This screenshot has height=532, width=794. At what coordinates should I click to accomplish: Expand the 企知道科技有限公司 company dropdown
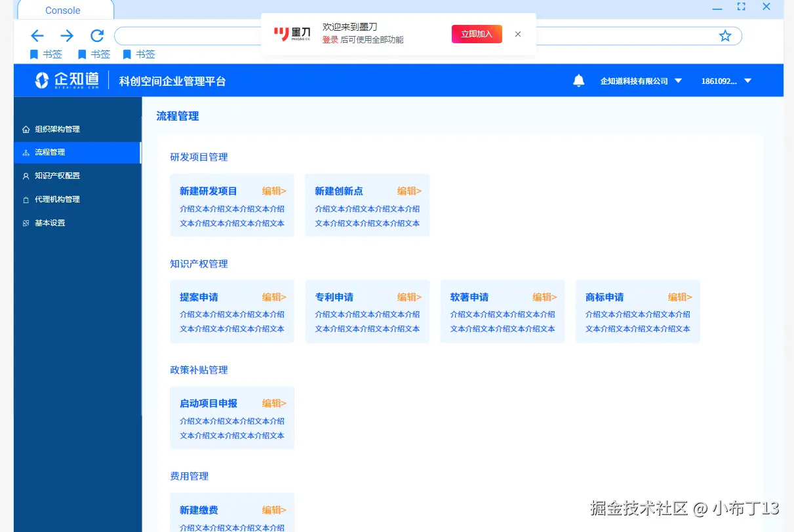[x=641, y=81]
